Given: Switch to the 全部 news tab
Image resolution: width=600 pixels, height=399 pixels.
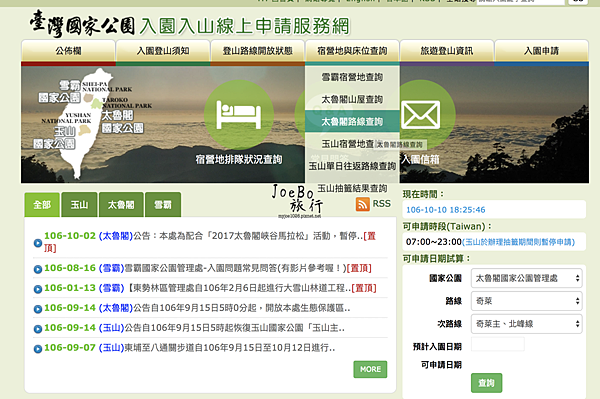Looking at the screenshot, I should coord(42,205).
